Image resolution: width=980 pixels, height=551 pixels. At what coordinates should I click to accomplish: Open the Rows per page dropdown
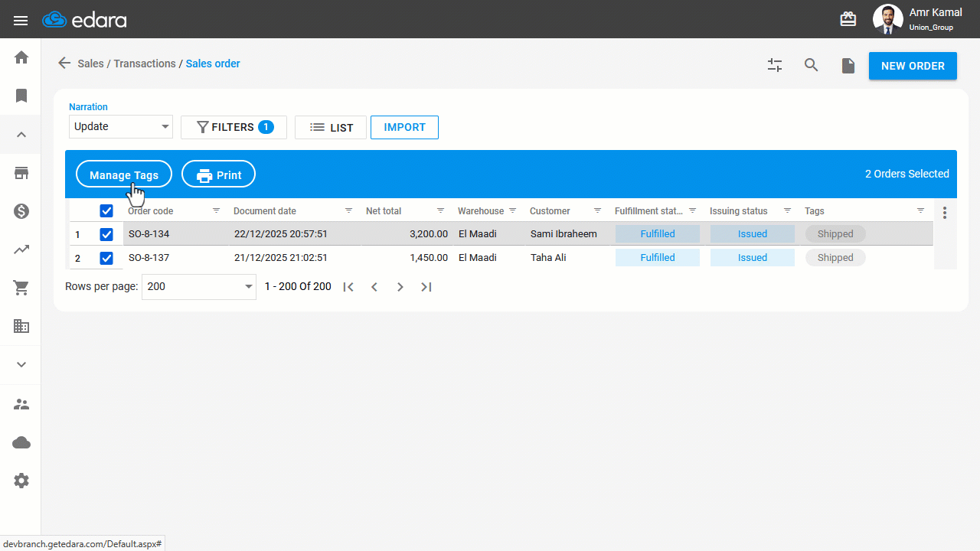[x=199, y=286]
